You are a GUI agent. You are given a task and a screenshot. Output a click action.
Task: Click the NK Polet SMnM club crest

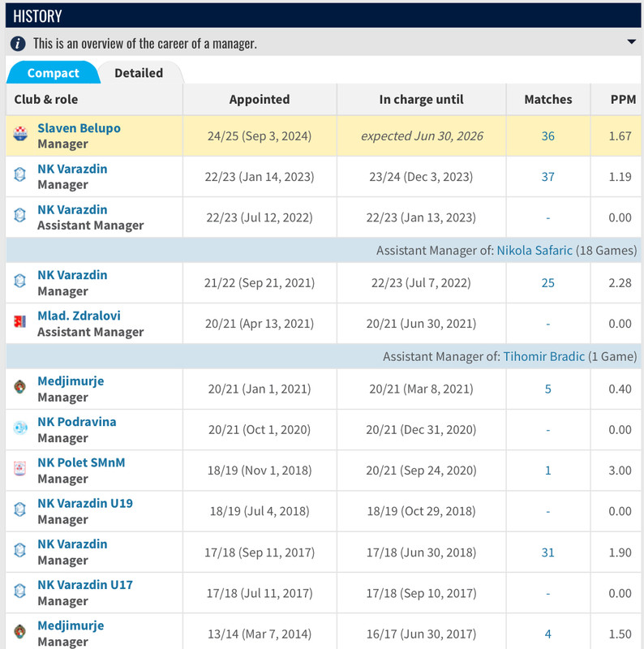[x=20, y=468]
